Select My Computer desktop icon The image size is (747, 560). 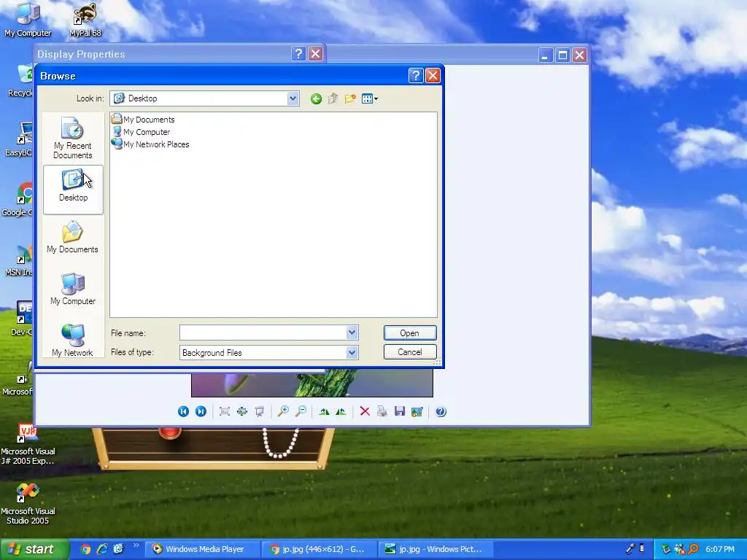point(28,19)
